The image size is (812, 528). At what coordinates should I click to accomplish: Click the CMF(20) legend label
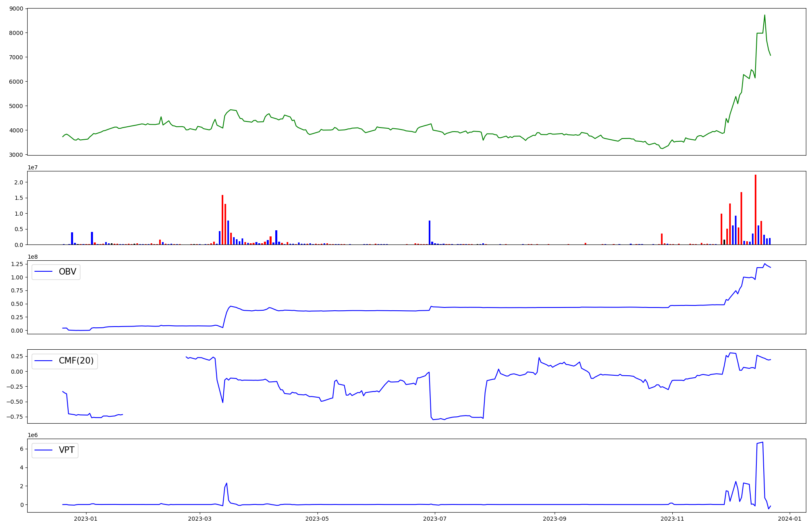click(x=76, y=361)
